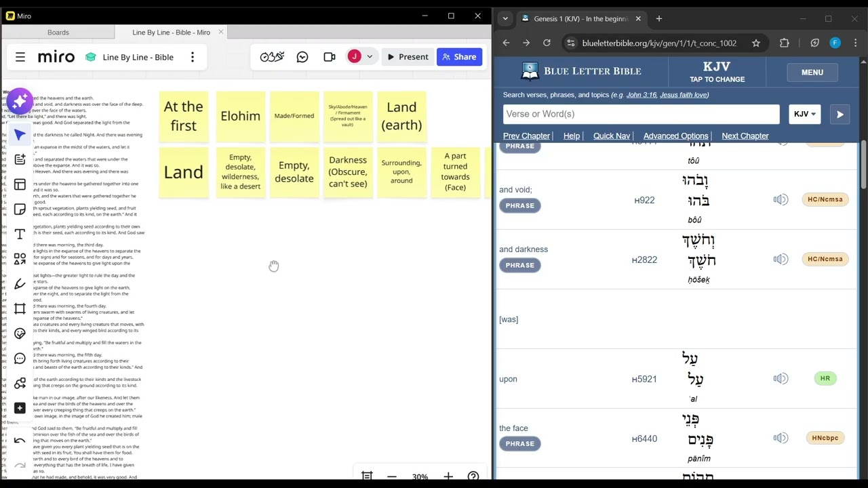Open the AI doc creation tool in Miro sidebar

(x=20, y=159)
